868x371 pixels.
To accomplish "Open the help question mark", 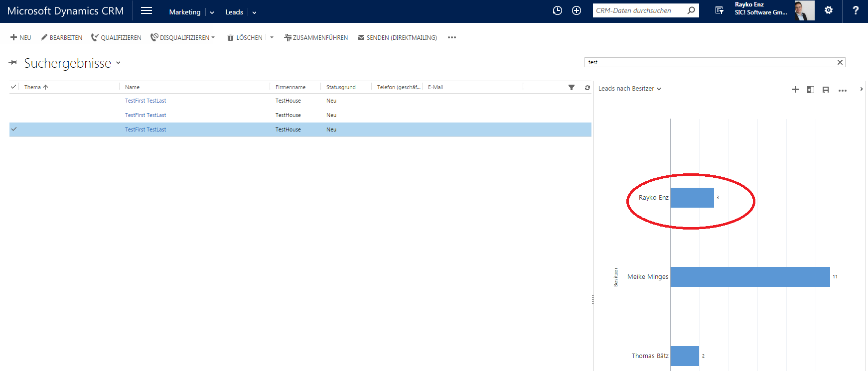I will [856, 10].
